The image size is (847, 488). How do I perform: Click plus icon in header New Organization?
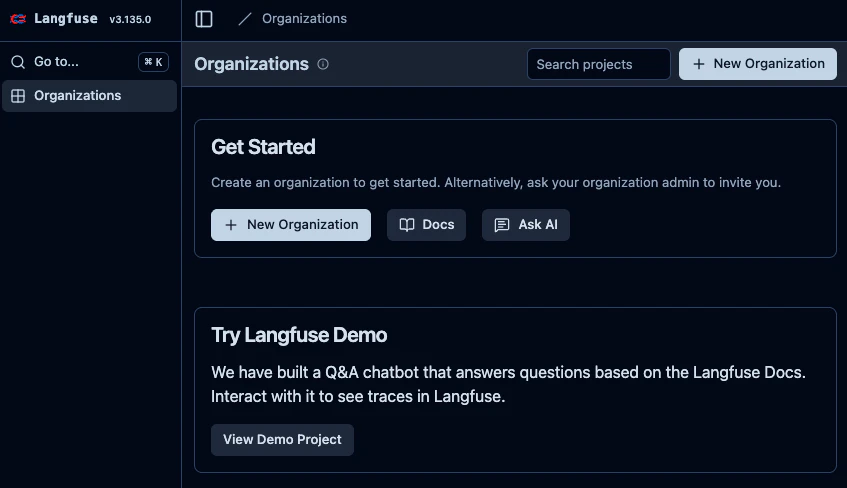698,64
